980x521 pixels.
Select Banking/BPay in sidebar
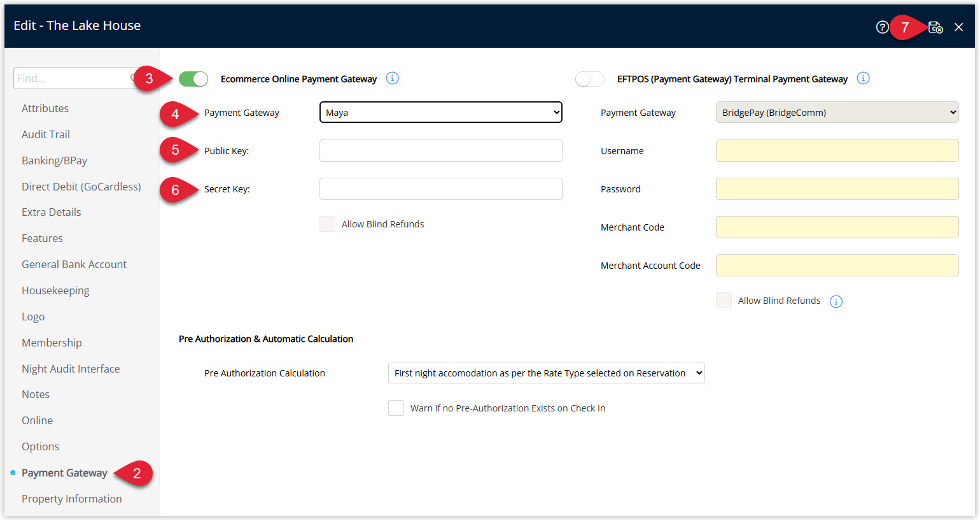click(54, 161)
